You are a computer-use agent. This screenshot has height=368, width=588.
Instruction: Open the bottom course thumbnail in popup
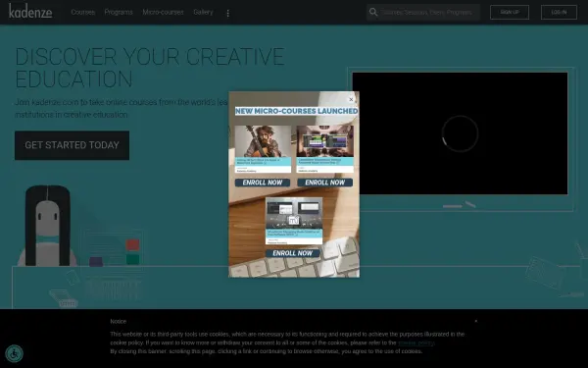294,221
